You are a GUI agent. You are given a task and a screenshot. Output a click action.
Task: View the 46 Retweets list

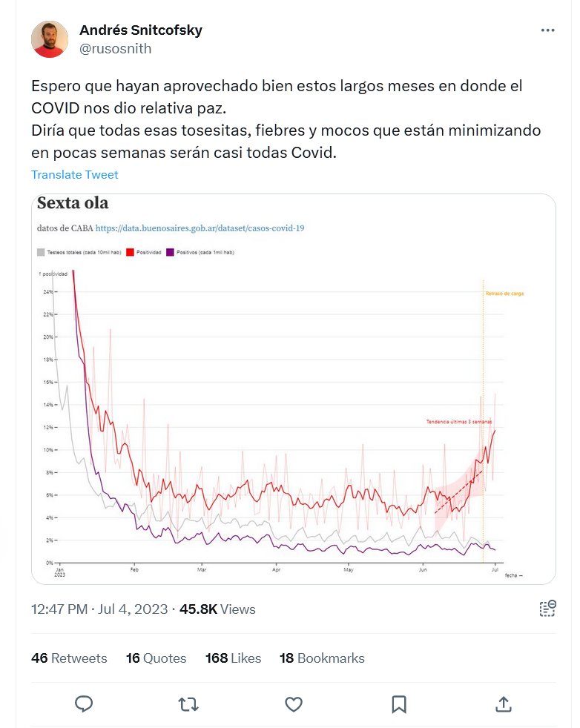[69, 658]
